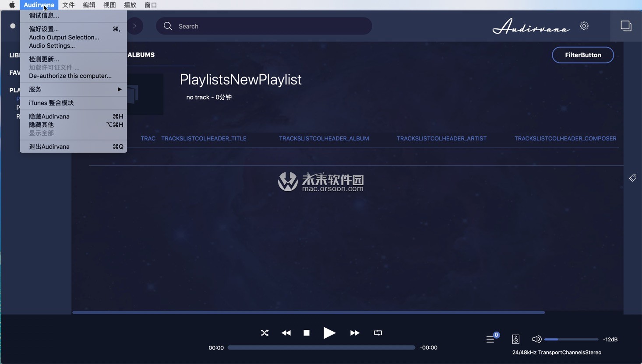Stop playback

point(307,333)
